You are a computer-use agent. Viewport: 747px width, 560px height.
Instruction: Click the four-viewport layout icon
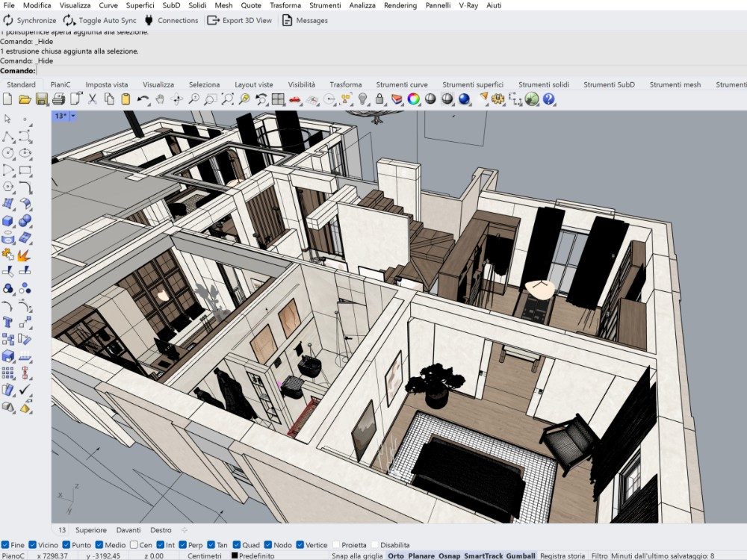pos(278,99)
